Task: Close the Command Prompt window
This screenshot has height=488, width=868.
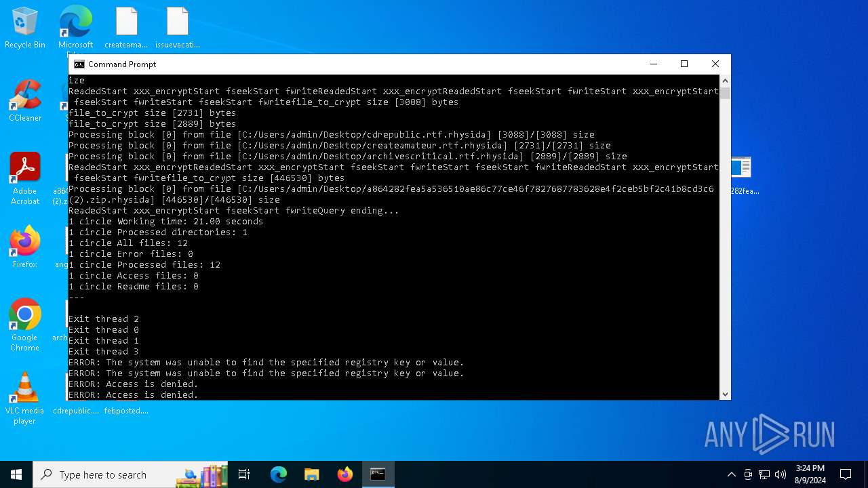Action: pos(715,64)
